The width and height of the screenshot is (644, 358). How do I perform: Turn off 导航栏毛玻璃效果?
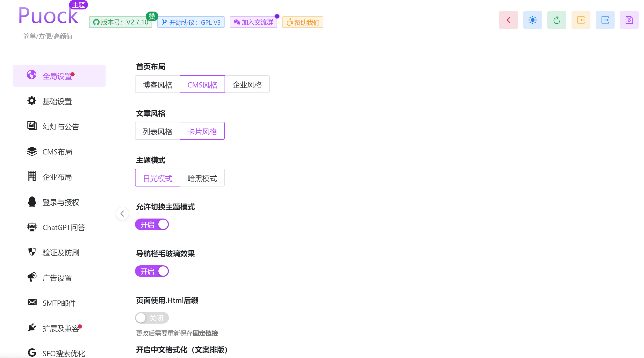coord(152,271)
